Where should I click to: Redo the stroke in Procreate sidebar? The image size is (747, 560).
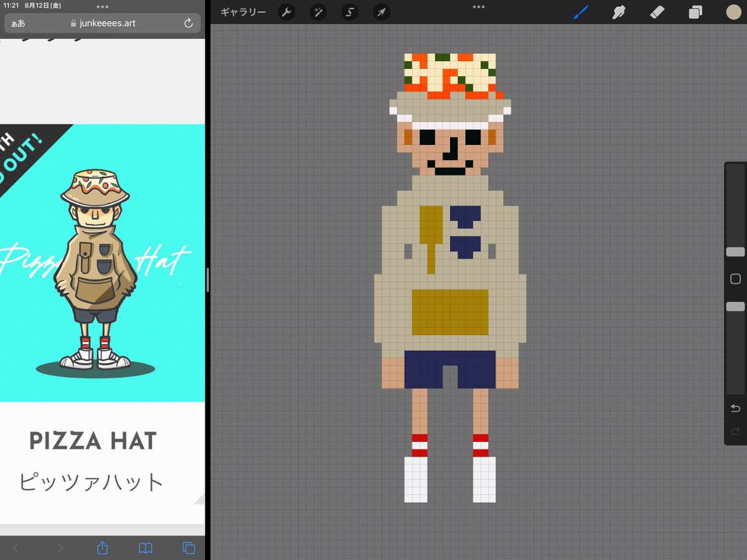tap(735, 431)
